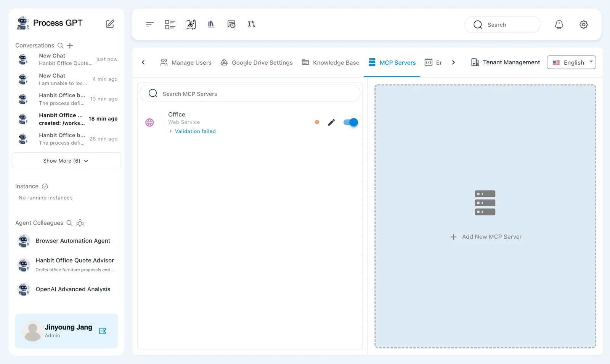Open notifications with the bell icon
The height and width of the screenshot is (364, 610).
click(x=559, y=24)
